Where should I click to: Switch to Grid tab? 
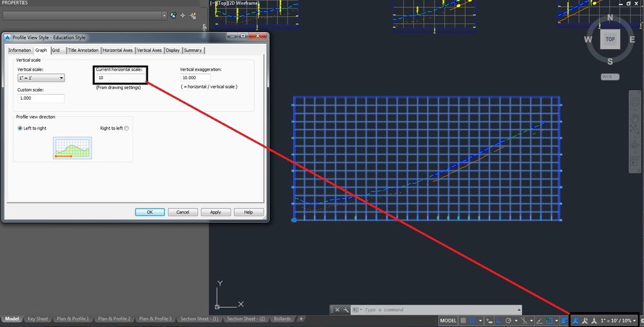56,50
